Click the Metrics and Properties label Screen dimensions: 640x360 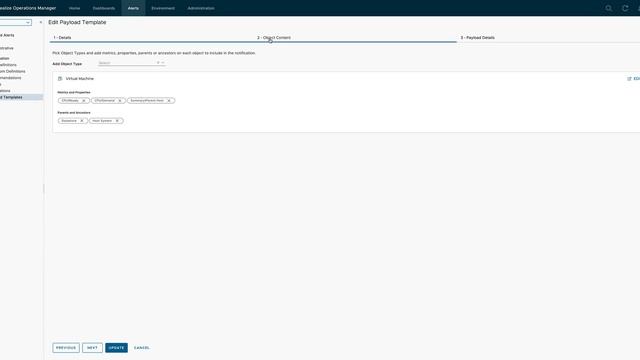74,93
